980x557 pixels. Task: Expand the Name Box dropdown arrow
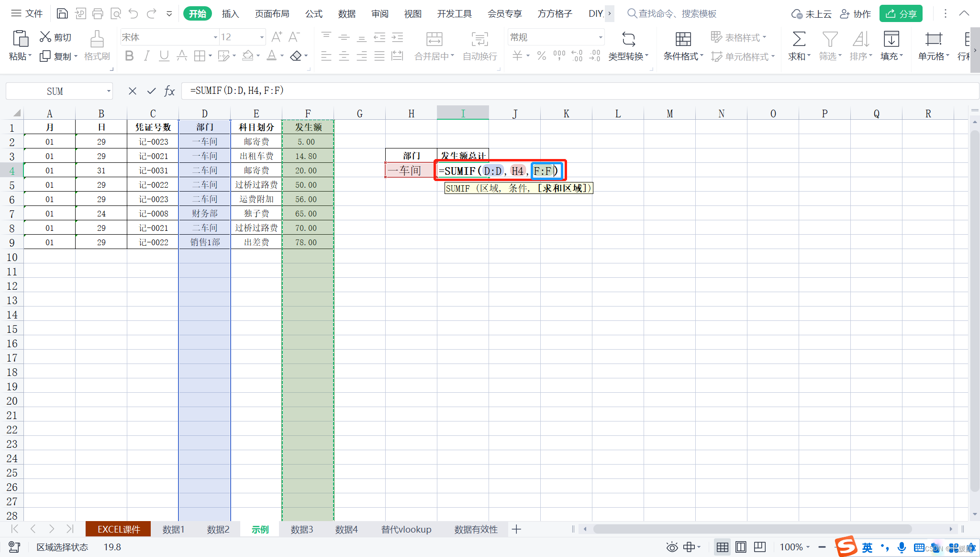coord(109,91)
